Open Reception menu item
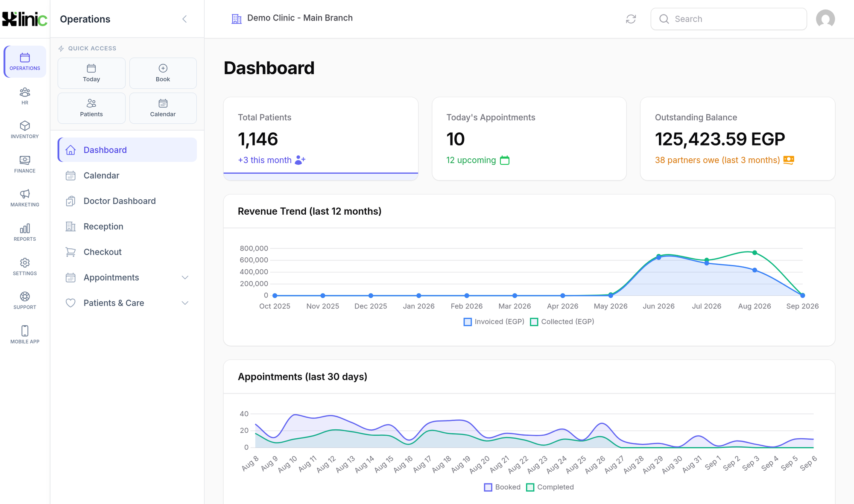This screenshot has width=854, height=504. 127,227
